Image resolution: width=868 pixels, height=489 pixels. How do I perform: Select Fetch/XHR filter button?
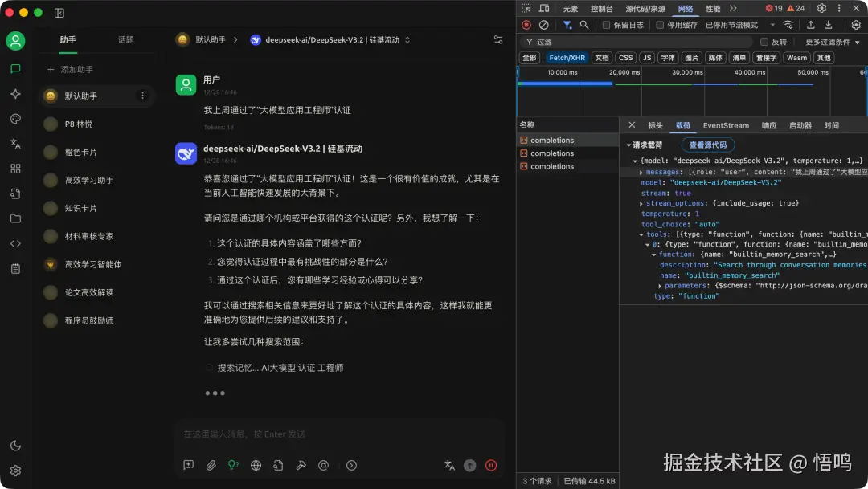pos(567,58)
